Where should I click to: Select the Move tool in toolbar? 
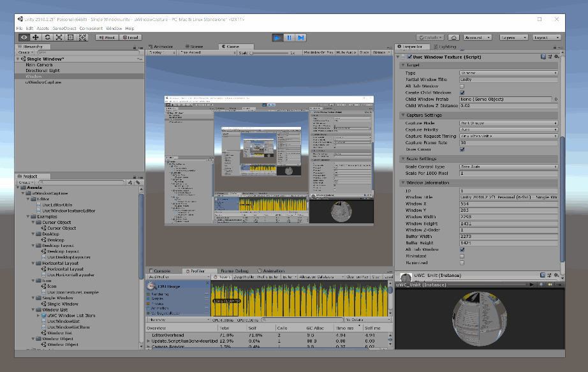coord(36,37)
